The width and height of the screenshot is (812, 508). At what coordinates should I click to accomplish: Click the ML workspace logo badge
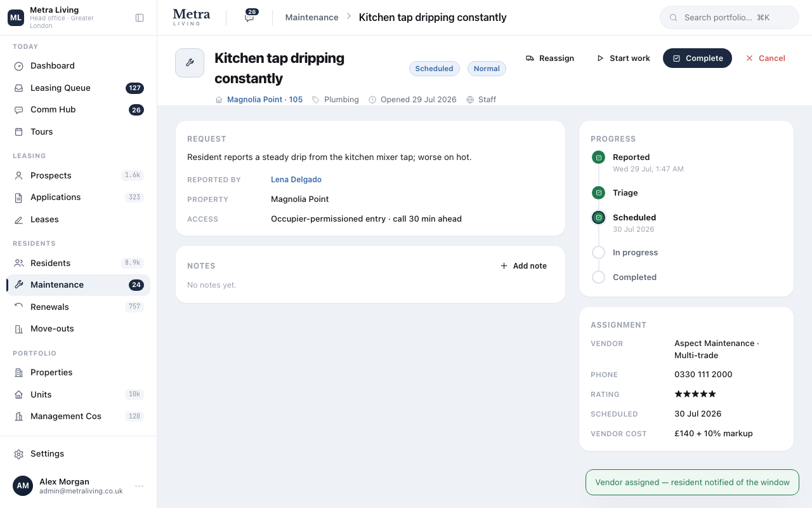[x=16, y=18]
